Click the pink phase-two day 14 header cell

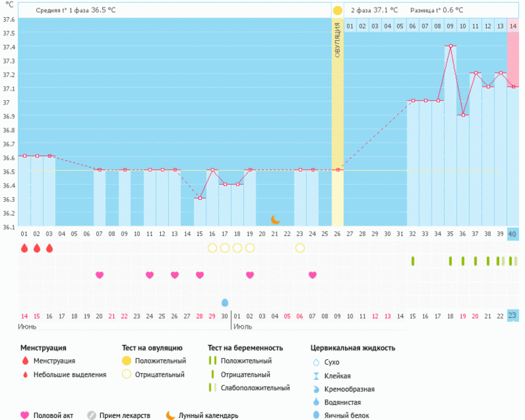click(x=513, y=26)
